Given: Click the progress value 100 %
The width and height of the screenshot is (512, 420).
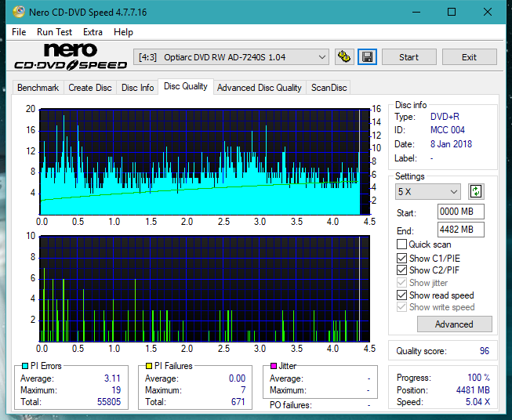Looking at the screenshot, I should click(478, 378).
